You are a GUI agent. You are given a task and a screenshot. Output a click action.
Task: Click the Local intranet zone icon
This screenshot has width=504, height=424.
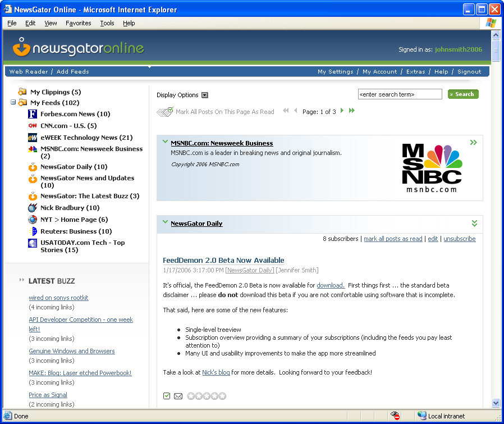[421, 416]
